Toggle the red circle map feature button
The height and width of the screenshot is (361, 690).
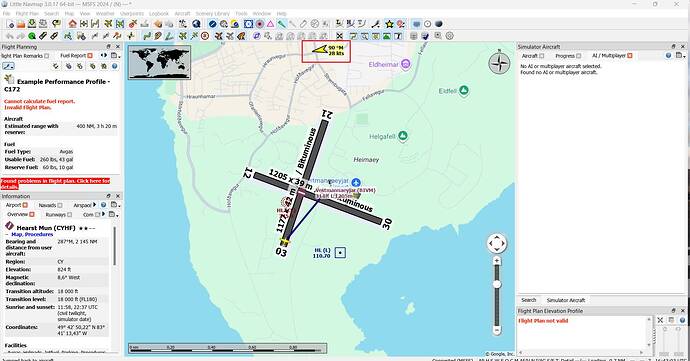(260, 24)
